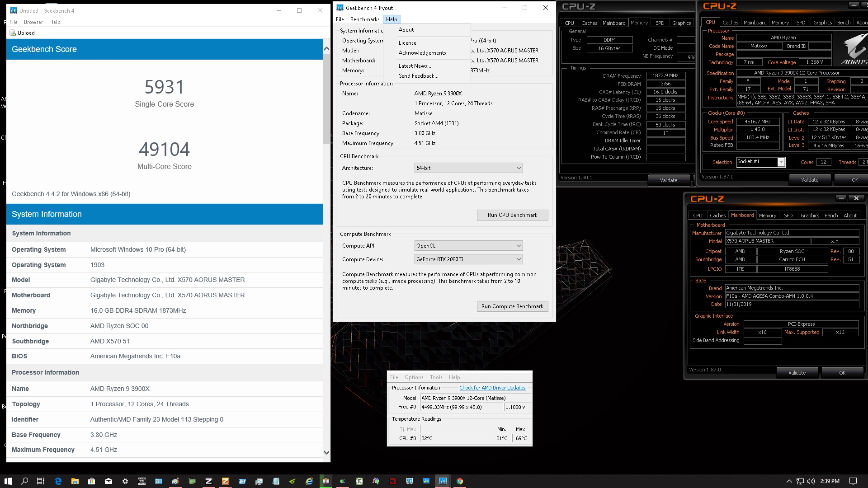The image size is (868, 488).
Task: Click Validate in the Memory CPU-Z window
Action: click(668, 180)
